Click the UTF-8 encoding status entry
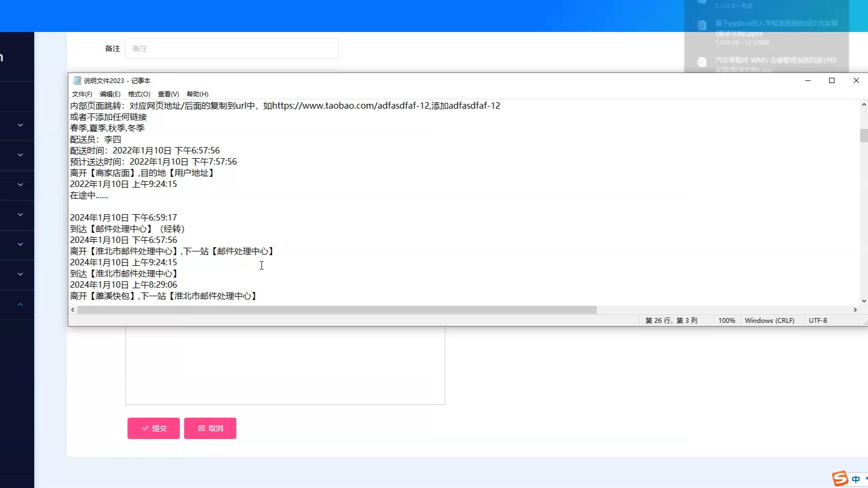868x488 pixels. pyautogui.click(x=818, y=320)
